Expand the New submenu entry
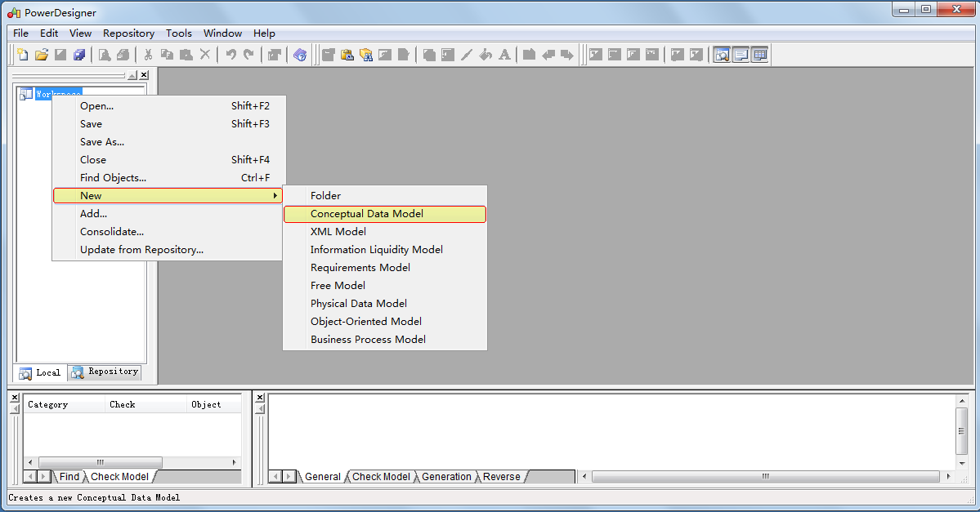This screenshot has width=980, height=512. pos(168,195)
